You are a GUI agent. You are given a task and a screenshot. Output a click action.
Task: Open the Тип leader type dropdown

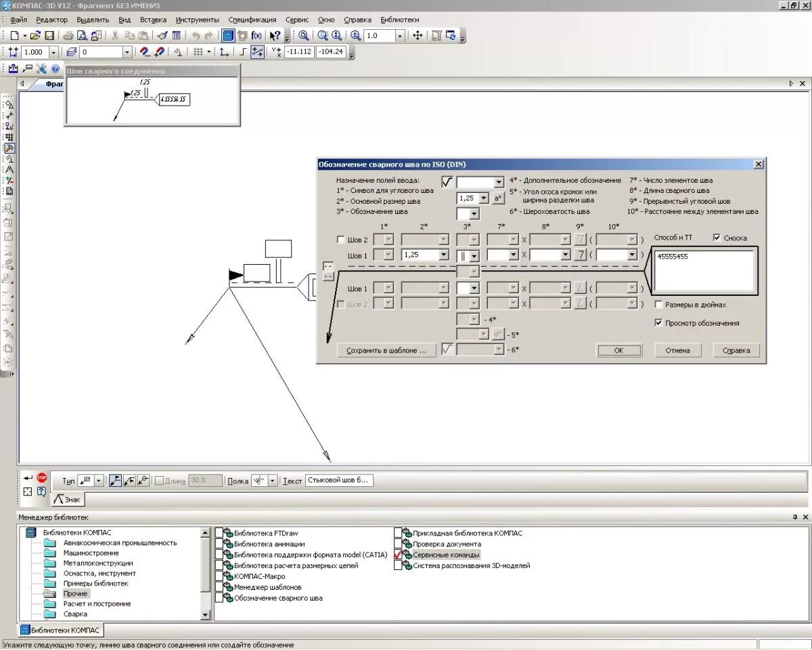point(99,480)
